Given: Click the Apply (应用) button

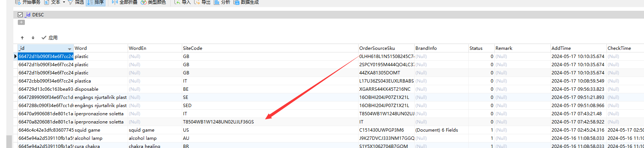Looking at the screenshot, I should 49,38.
